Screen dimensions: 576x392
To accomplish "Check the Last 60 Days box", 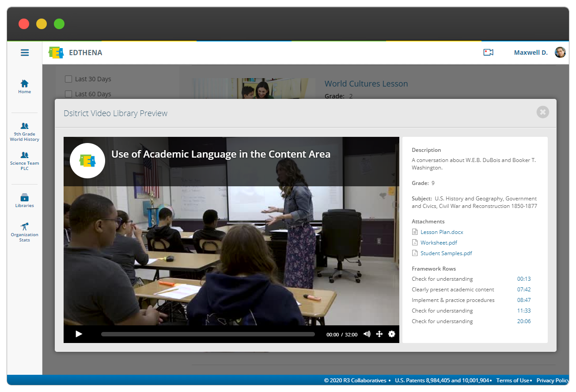I will (x=68, y=94).
